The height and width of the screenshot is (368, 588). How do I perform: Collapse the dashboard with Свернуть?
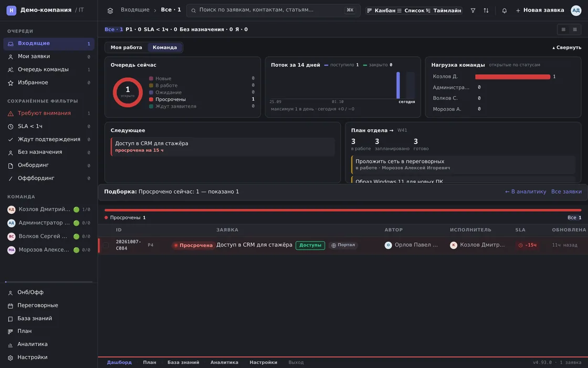pyautogui.click(x=566, y=48)
